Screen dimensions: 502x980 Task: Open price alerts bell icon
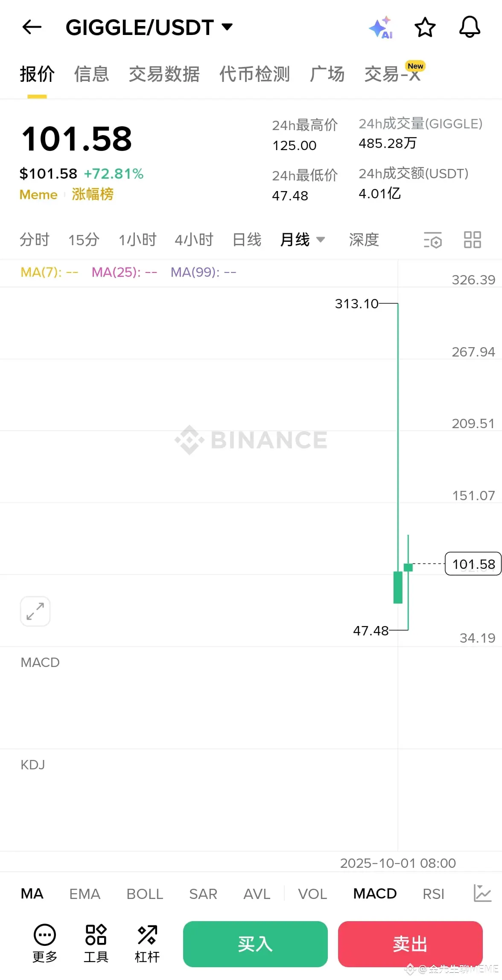[470, 27]
